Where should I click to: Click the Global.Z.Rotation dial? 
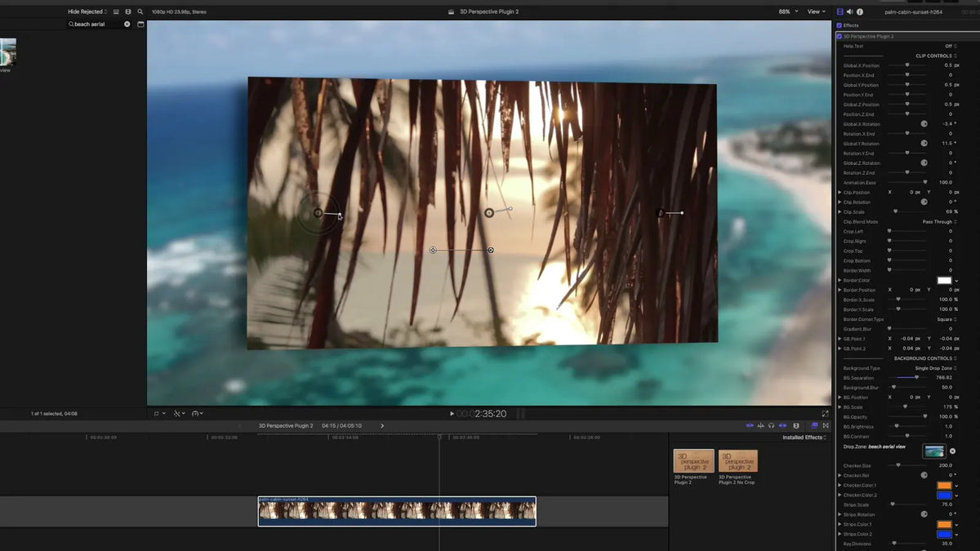(924, 163)
